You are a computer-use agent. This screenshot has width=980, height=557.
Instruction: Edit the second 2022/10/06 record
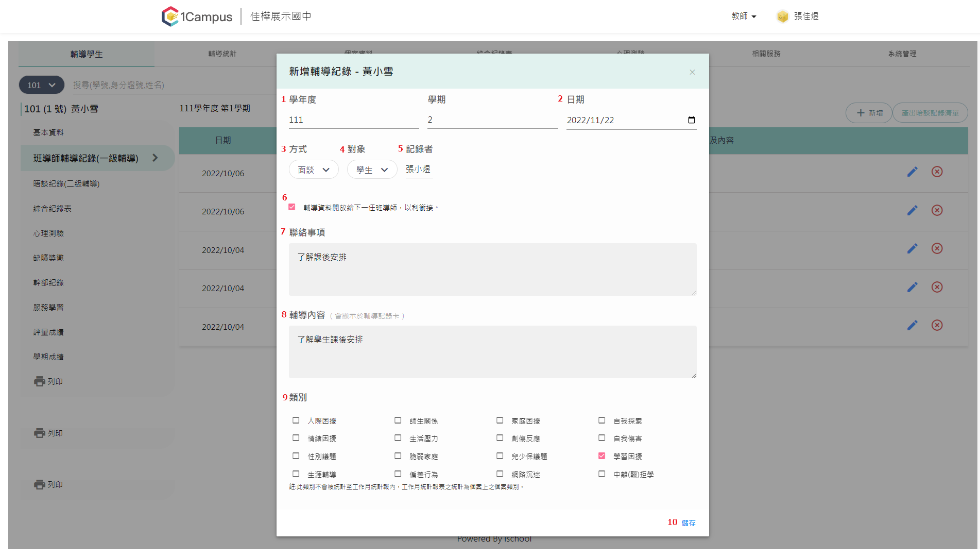coord(912,210)
